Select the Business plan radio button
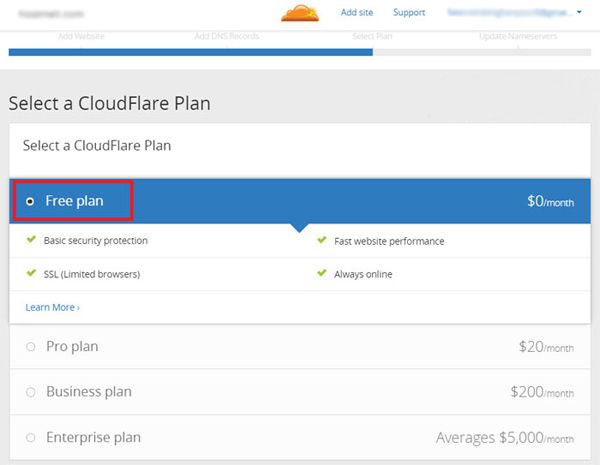 click(x=31, y=392)
